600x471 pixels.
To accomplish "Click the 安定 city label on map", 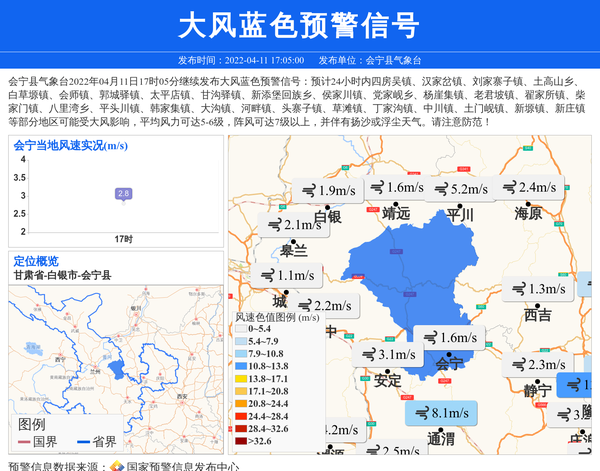I will (x=388, y=381).
